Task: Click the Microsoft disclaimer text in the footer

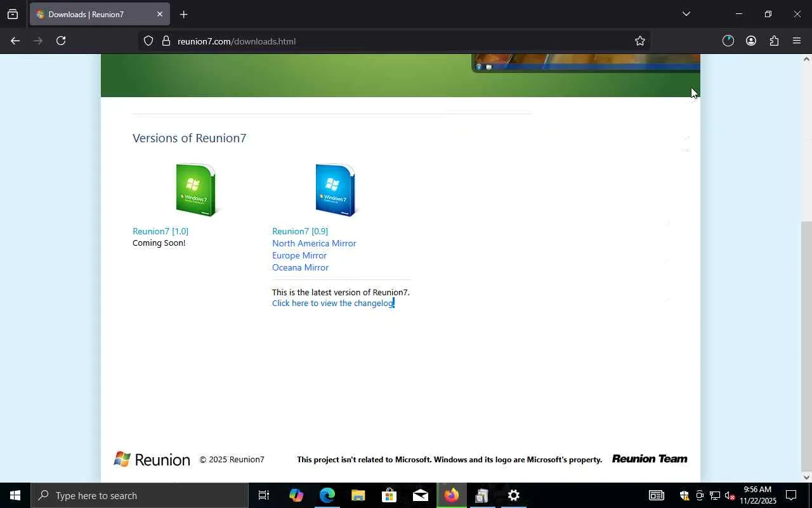Action: pos(449,459)
